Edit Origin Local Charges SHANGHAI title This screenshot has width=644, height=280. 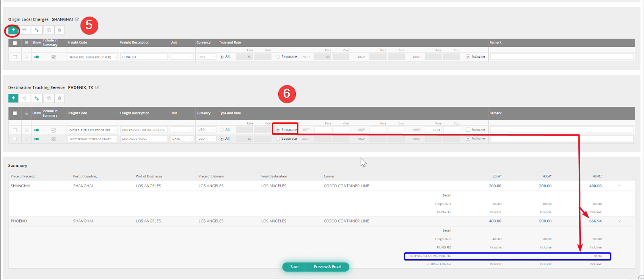(77, 19)
